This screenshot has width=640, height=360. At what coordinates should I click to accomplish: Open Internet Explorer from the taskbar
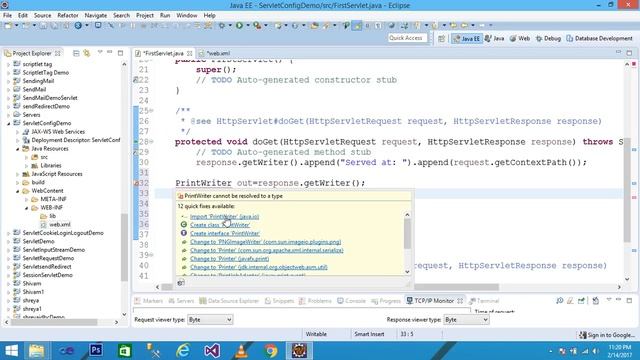[183, 351]
